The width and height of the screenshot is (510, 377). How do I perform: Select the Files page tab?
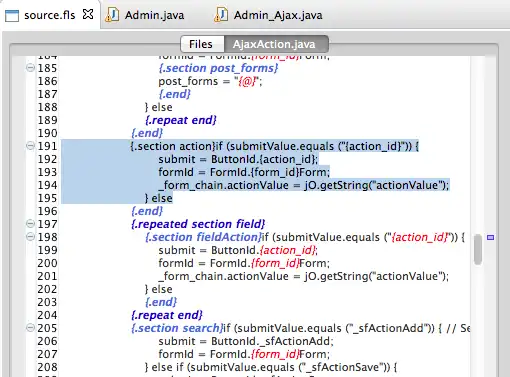click(201, 44)
